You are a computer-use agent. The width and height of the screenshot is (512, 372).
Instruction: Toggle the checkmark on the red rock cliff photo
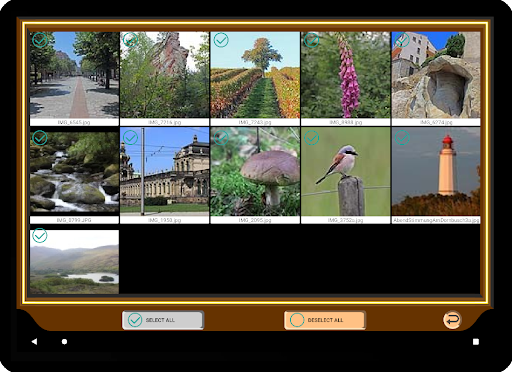pyautogui.click(x=130, y=40)
